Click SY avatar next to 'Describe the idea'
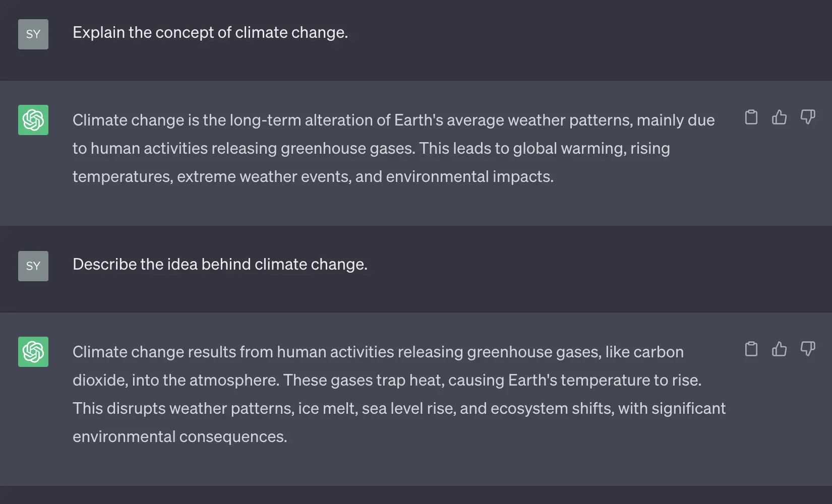832x504 pixels. [x=33, y=266]
